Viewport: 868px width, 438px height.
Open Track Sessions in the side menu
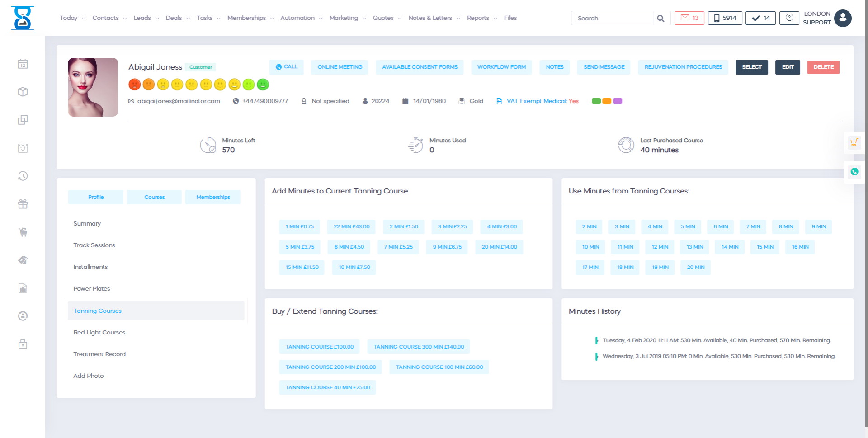click(x=94, y=245)
